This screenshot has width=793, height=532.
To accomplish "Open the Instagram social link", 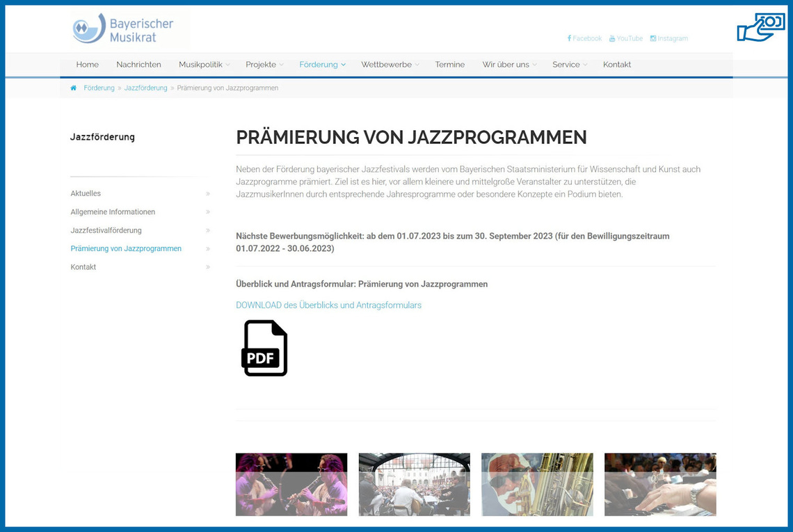I will [668, 38].
